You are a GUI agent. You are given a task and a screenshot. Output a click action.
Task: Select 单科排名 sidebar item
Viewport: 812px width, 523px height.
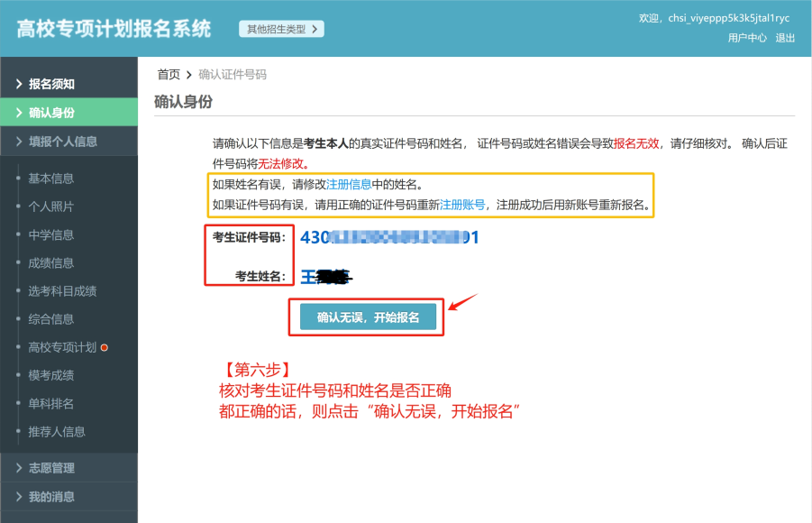pos(51,403)
